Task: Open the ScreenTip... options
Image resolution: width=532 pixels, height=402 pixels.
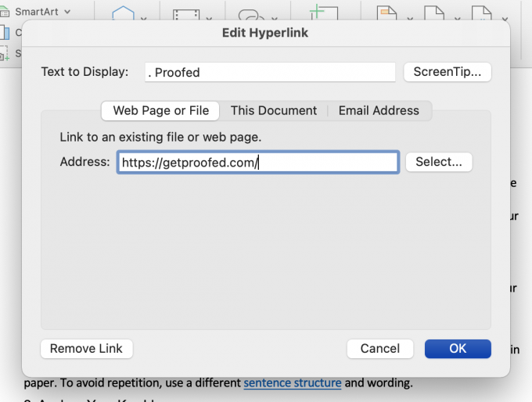Action: (x=448, y=72)
